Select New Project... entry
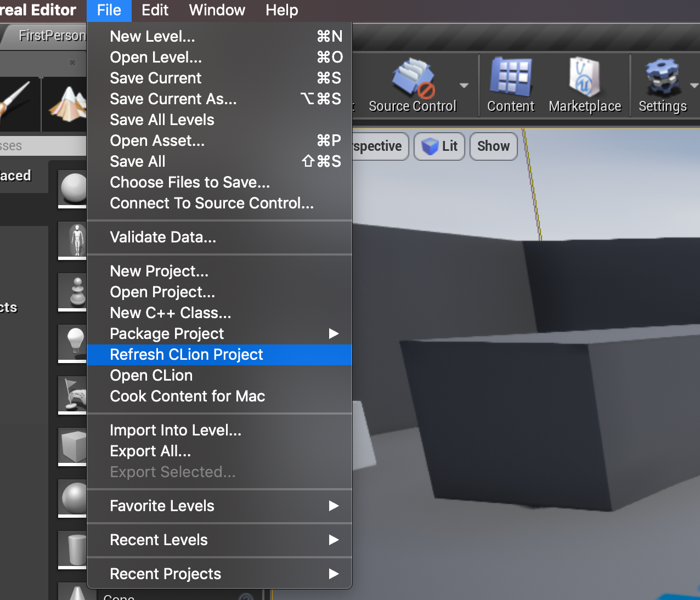 (x=219, y=271)
